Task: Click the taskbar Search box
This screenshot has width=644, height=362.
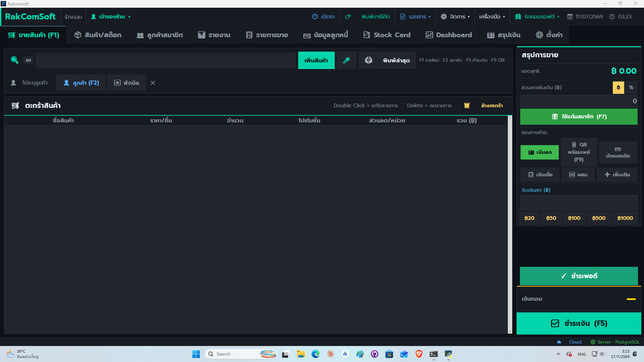Action: 241,354
